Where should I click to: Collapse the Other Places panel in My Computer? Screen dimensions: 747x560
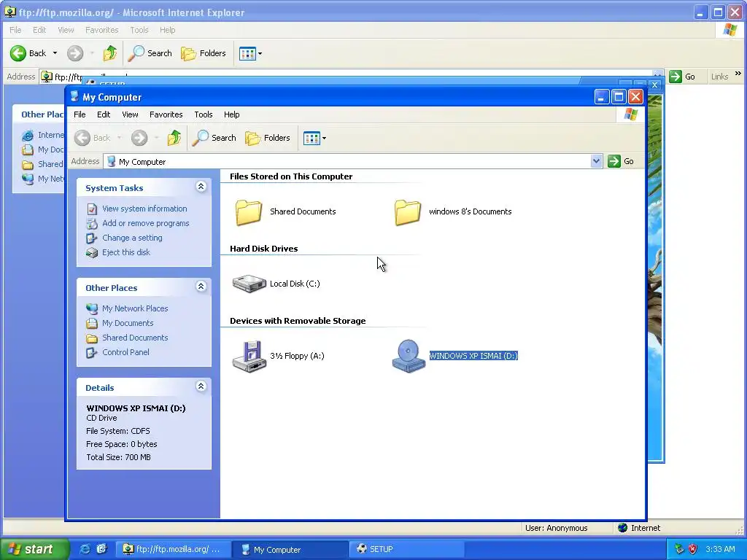[x=201, y=287]
